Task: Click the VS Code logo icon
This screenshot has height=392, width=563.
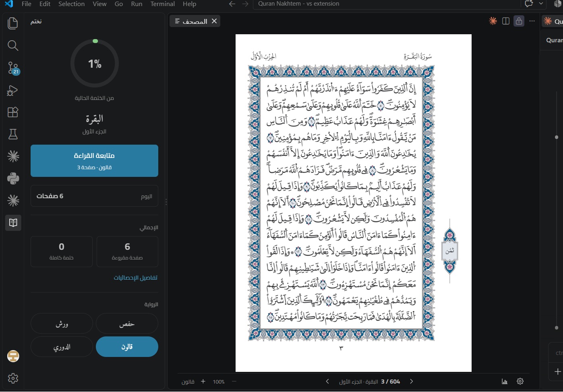Action: (8, 4)
